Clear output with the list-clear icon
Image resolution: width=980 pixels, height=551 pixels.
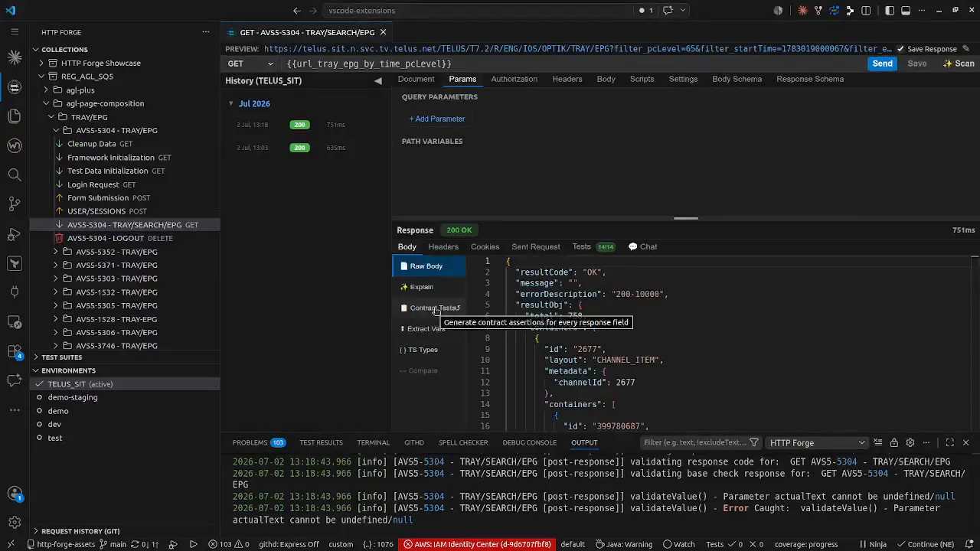[877, 442]
